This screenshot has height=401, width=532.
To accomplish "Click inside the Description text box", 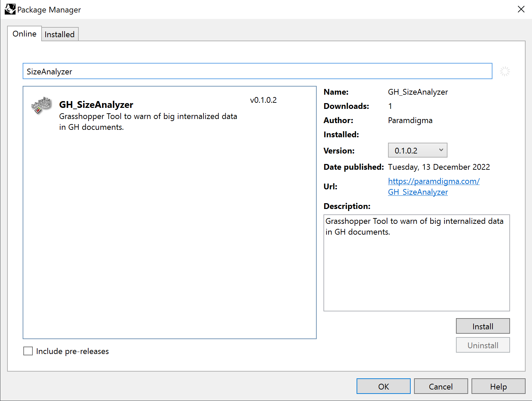I will 416,263.
